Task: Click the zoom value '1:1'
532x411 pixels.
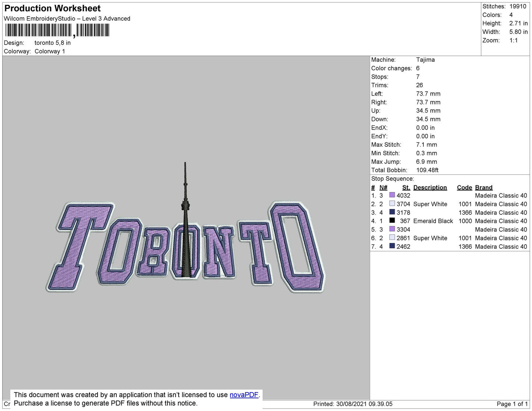Action: click(x=514, y=40)
